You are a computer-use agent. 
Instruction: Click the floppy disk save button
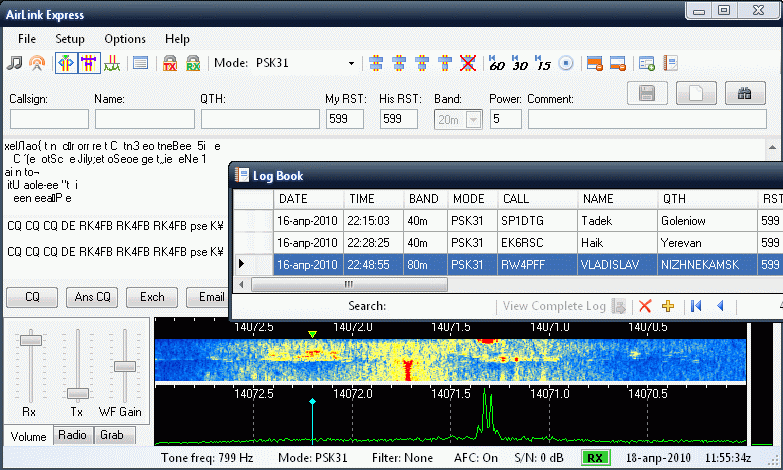(x=647, y=93)
